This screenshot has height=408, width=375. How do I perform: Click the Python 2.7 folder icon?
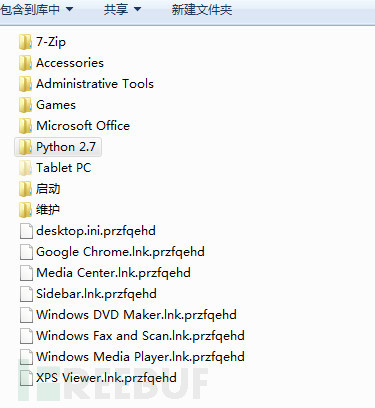[x=26, y=147]
